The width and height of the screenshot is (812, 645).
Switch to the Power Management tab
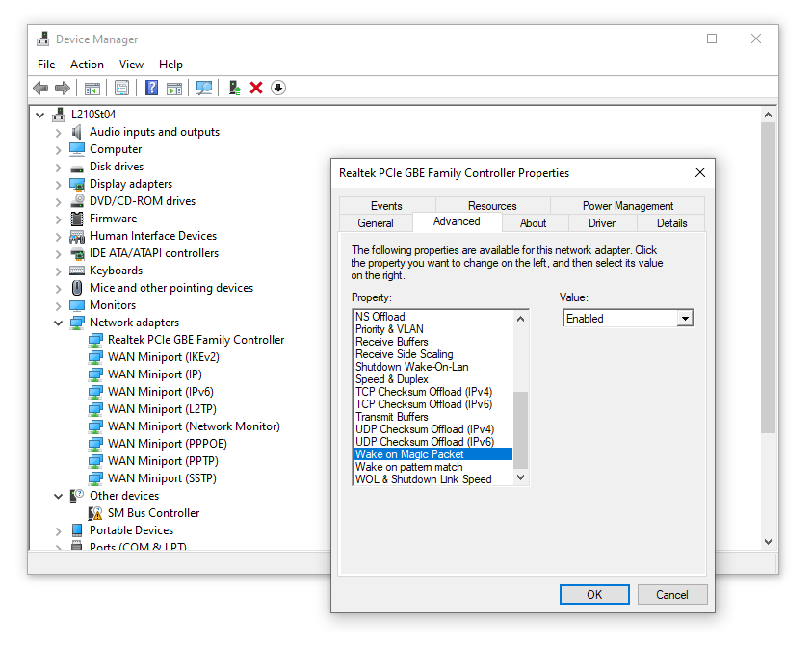click(628, 205)
